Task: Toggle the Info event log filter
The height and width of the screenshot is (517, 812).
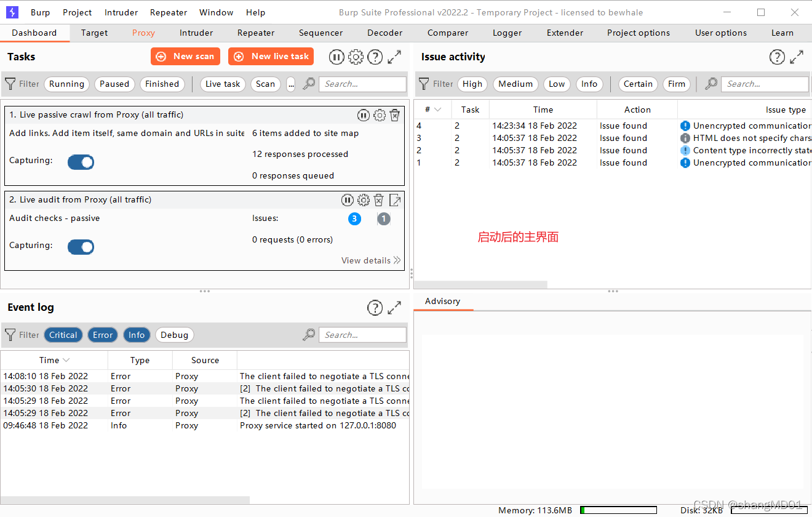Action: 137,335
